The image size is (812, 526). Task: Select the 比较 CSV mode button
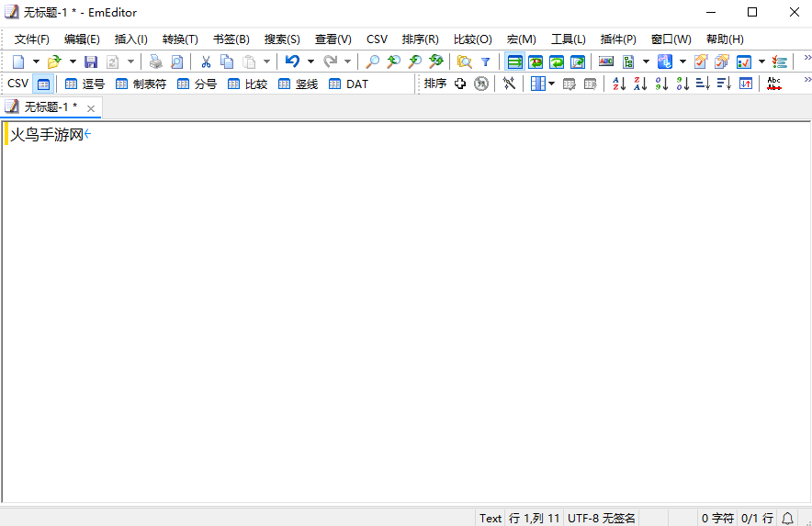247,84
